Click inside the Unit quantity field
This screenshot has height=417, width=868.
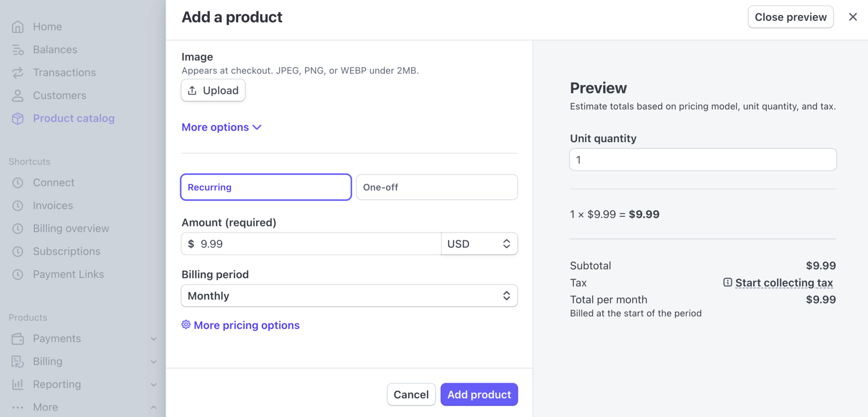tap(702, 160)
